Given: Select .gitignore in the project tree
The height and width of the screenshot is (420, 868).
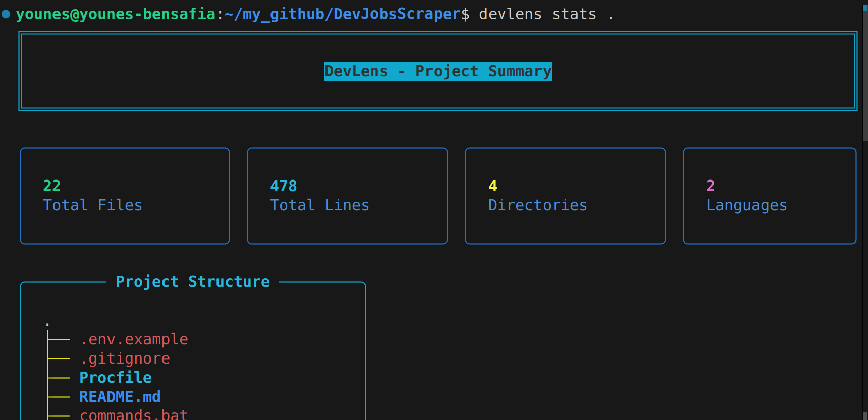Looking at the screenshot, I should [x=125, y=358].
